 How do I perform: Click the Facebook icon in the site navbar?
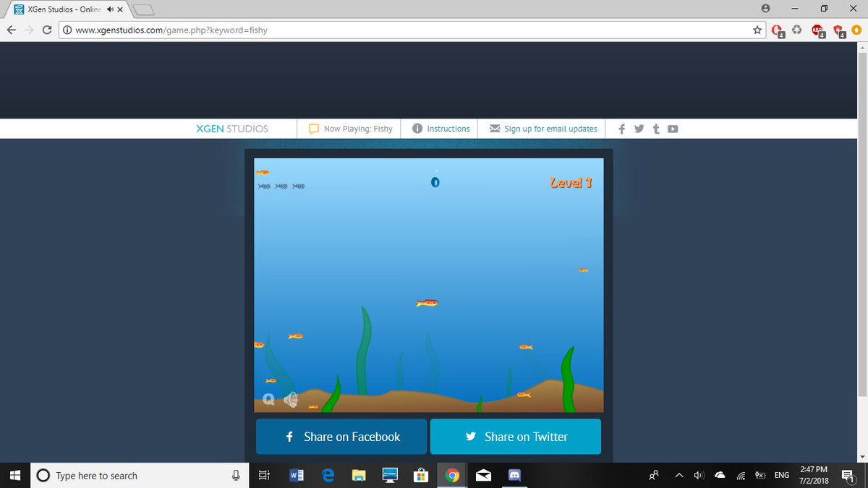(622, 129)
